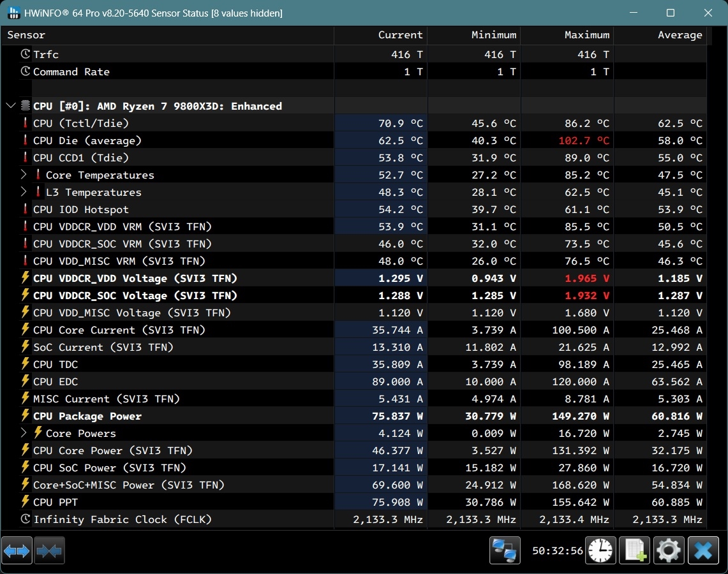Viewport: 728px width, 574px height.
Task: Maximize the HWiNFO sensor window
Action: 670,13
